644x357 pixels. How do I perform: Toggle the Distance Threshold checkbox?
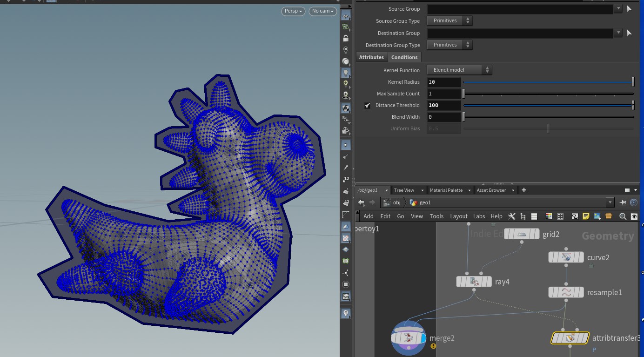[368, 106]
